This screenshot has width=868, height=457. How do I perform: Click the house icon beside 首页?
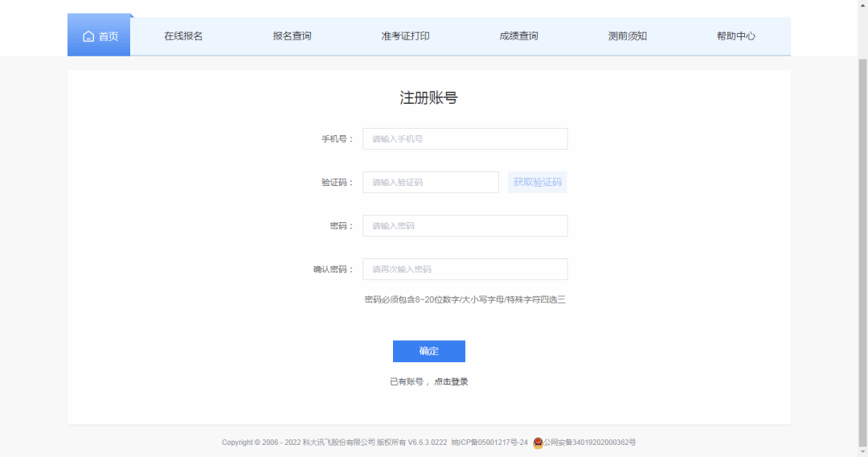[x=88, y=36]
